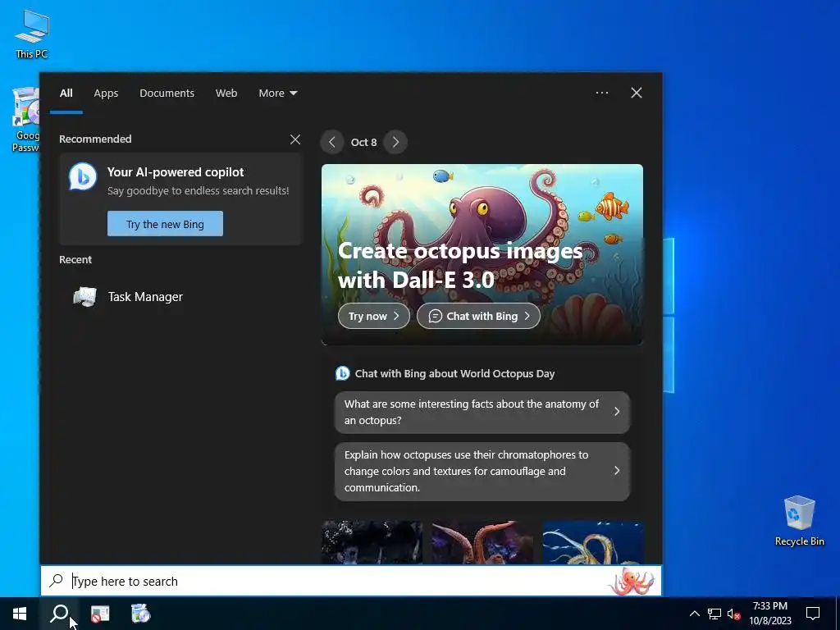Image resolution: width=840 pixels, height=630 pixels.
Task: Click the Create octopus images with Dall-E 3.0 headline
Action: click(x=459, y=265)
